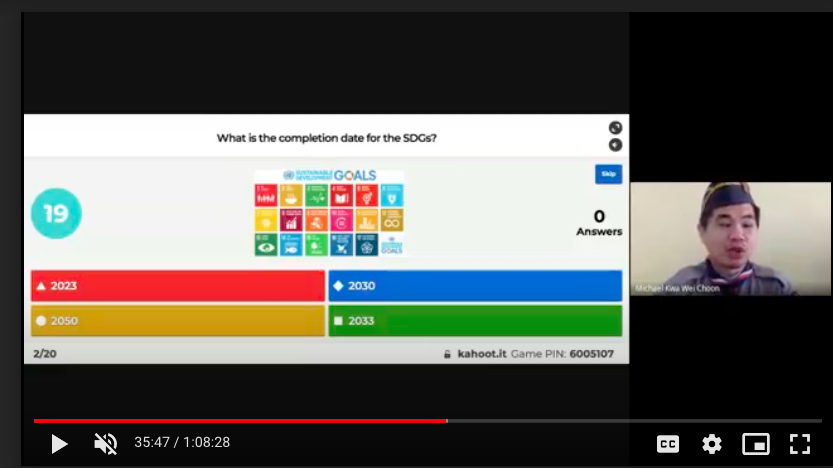This screenshot has width=833, height=468.
Task: Toggle closed captions
Action: click(x=668, y=444)
